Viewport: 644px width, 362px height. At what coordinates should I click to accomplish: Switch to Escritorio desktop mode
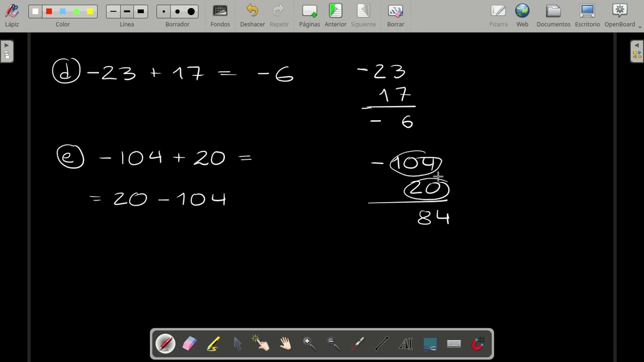tap(587, 16)
